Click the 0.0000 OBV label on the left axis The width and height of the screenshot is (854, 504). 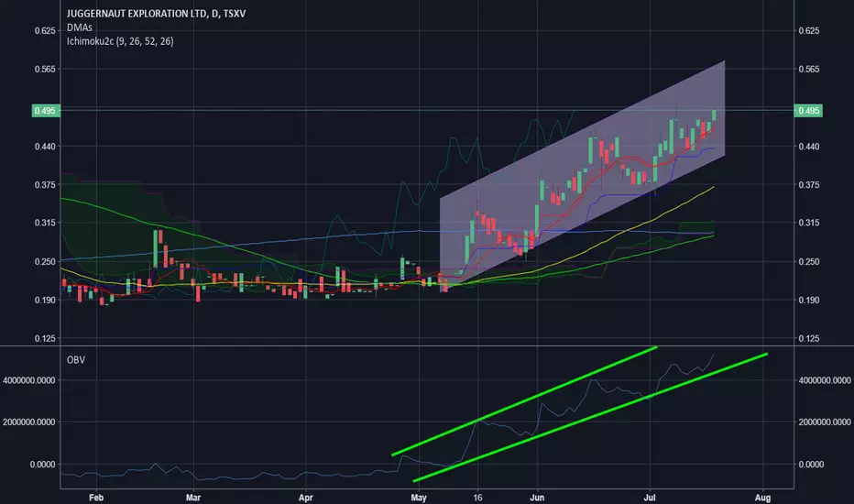point(42,465)
